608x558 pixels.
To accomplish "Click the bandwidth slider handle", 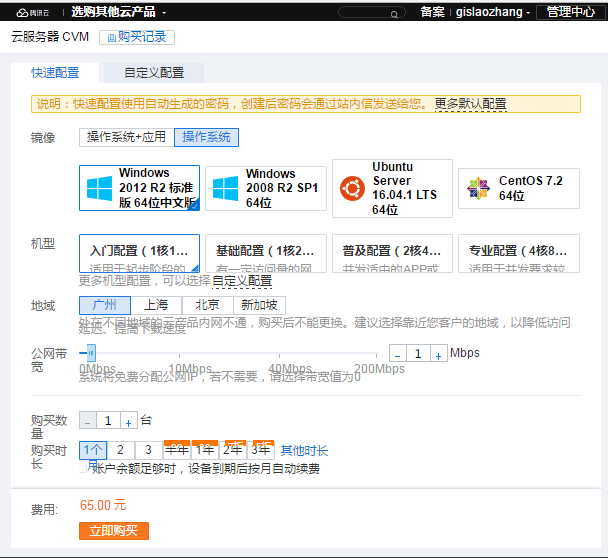I will [92, 352].
